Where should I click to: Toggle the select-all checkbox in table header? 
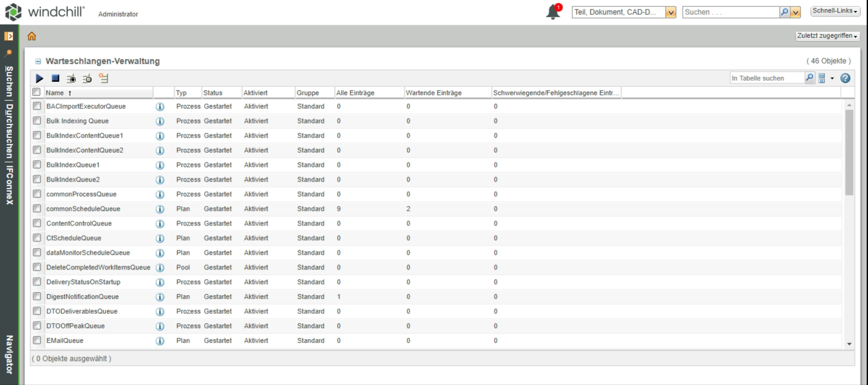[37, 92]
